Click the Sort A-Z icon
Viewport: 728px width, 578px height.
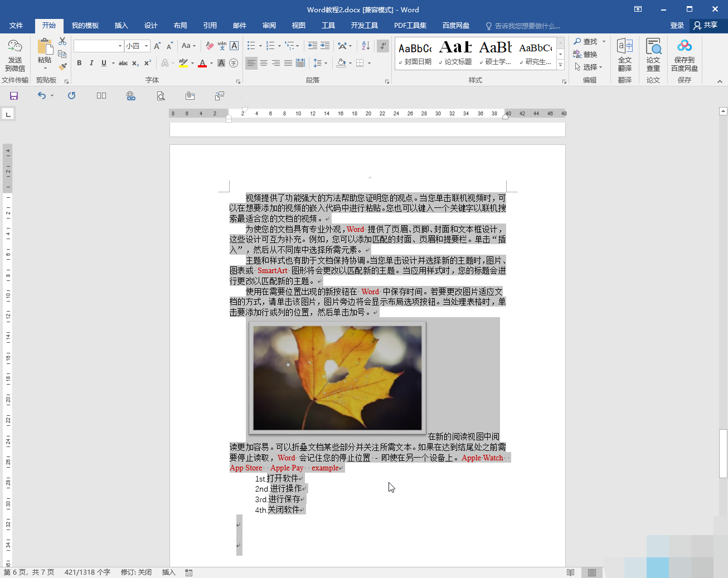pyautogui.click(x=366, y=46)
